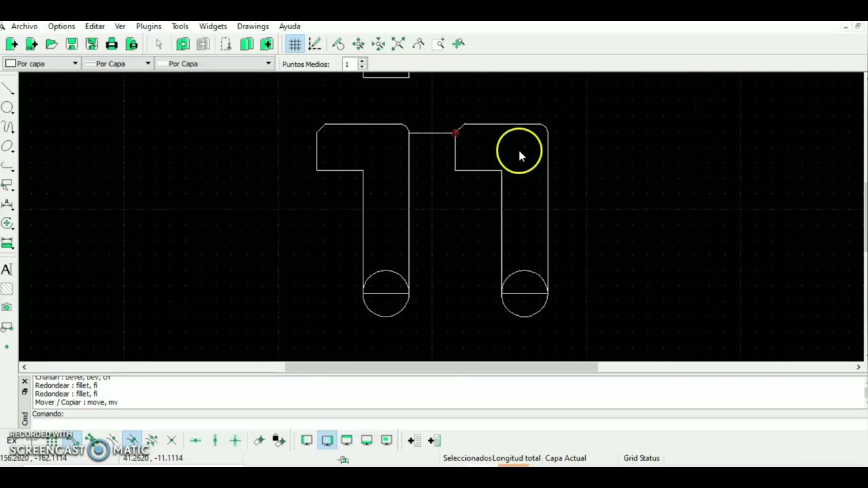Toggle Restrict Orthogonal snapping
The height and width of the screenshot is (488, 868).
(235, 441)
